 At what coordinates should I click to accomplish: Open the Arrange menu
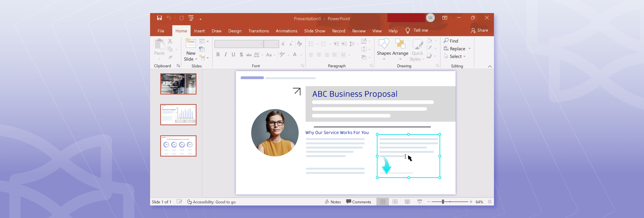point(400,49)
